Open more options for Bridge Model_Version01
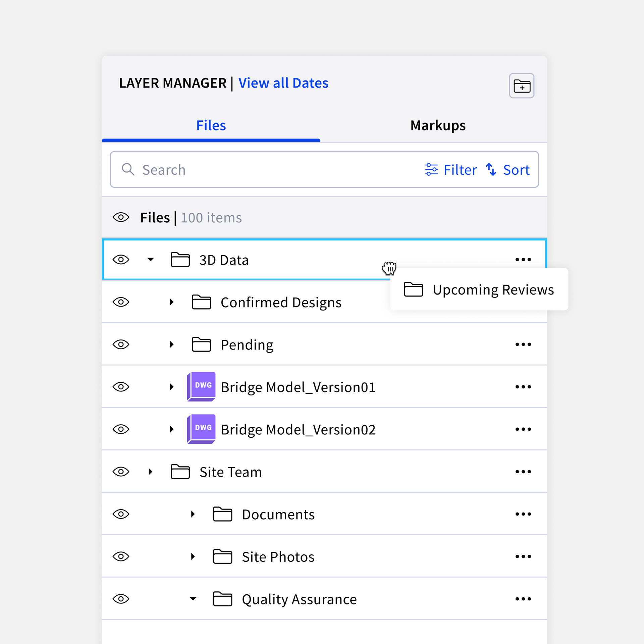Viewport: 644px width, 644px height. (523, 387)
